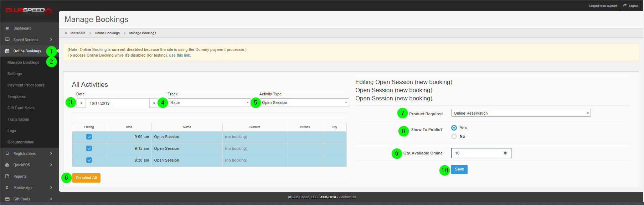Open Translations menu item
The height and width of the screenshot is (205, 644).
[18, 119]
